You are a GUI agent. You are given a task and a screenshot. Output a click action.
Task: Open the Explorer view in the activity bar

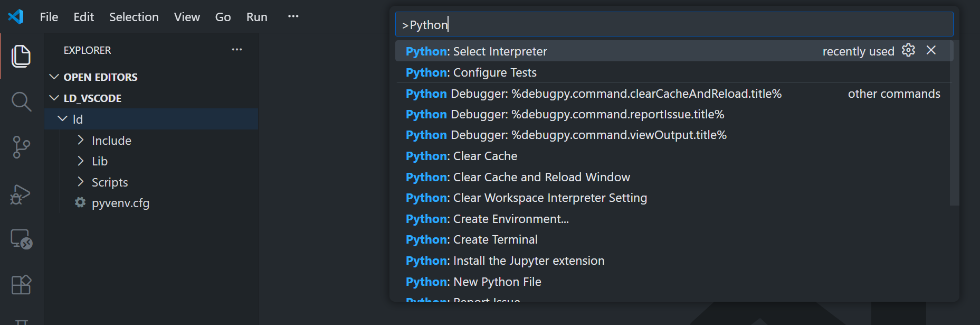21,56
